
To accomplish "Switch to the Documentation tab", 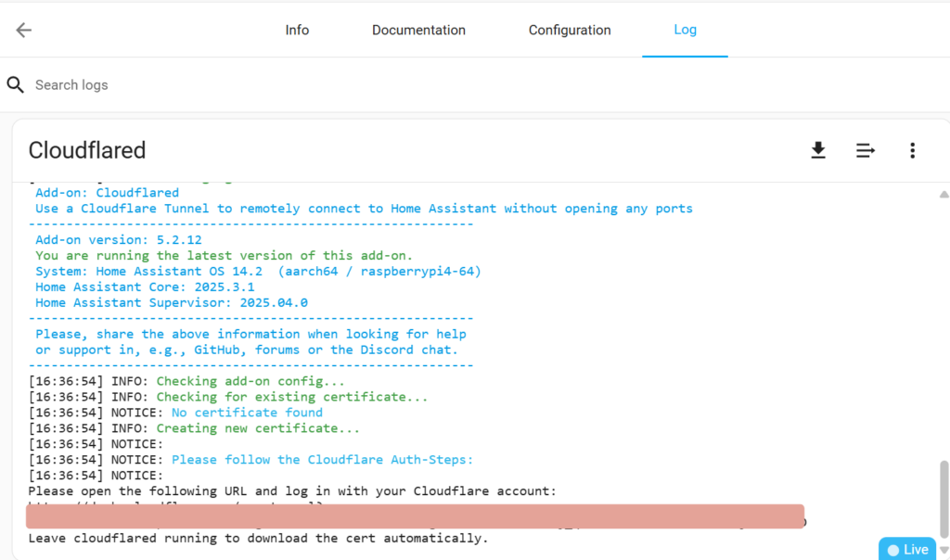I will coord(418,30).
